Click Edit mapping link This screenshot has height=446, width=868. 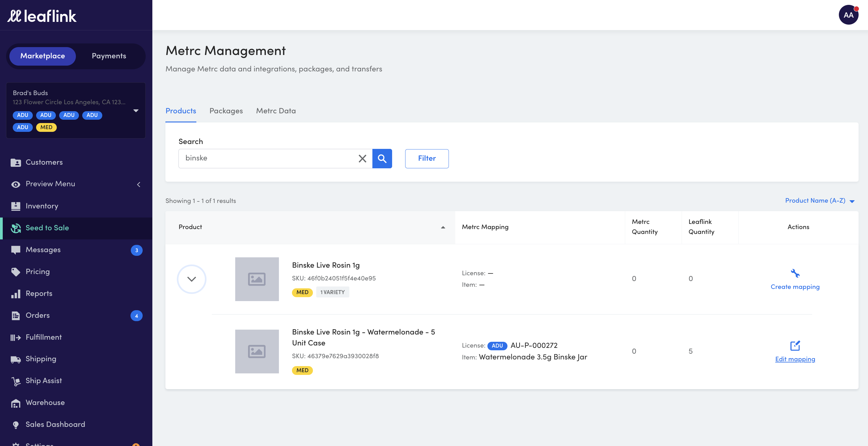pyautogui.click(x=795, y=359)
